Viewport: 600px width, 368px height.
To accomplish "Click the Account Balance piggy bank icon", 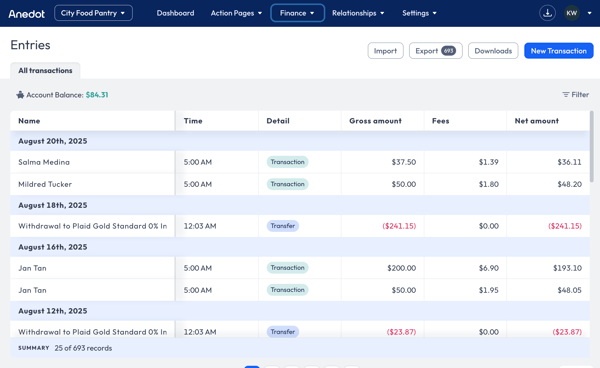I will point(20,95).
